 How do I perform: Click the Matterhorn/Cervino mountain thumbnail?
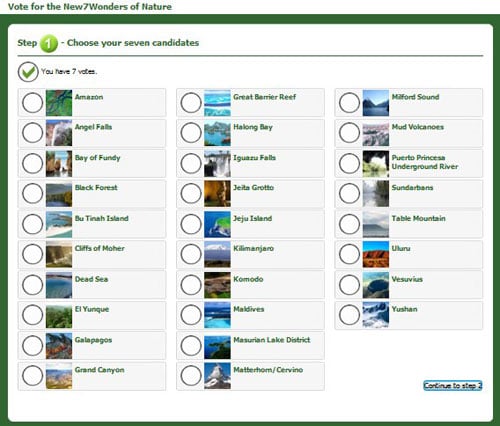[217, 376]
